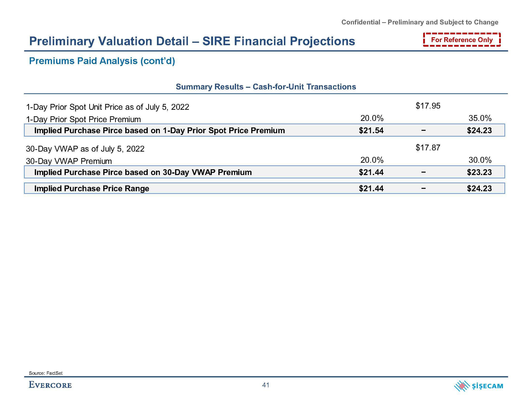Image resolution: width=532 pixels, height=411 pixels.
Task: Click the $21.54 implied price value
Action: pyautogui.click(x=371, y=131)
